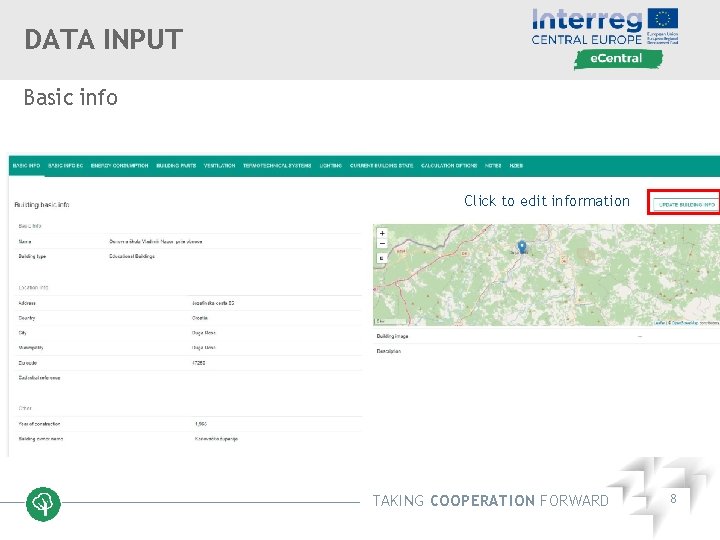The image size is (720, 540).
Task: Select the building Name value text
Action: [x=156, y=242]
